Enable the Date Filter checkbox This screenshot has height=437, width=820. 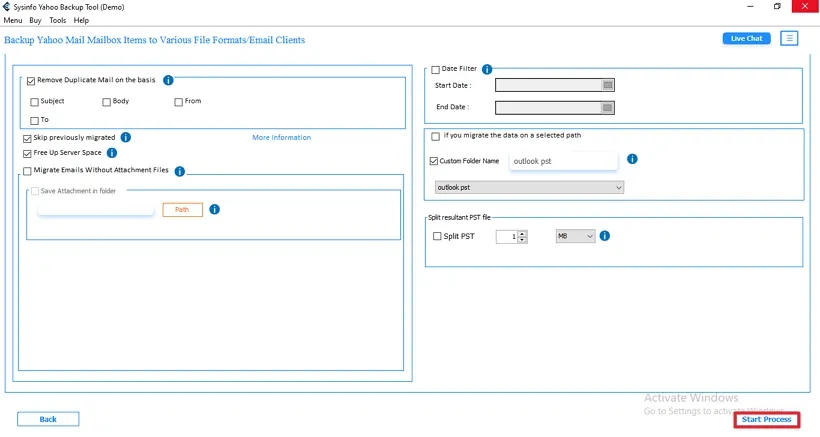[436, 70]
